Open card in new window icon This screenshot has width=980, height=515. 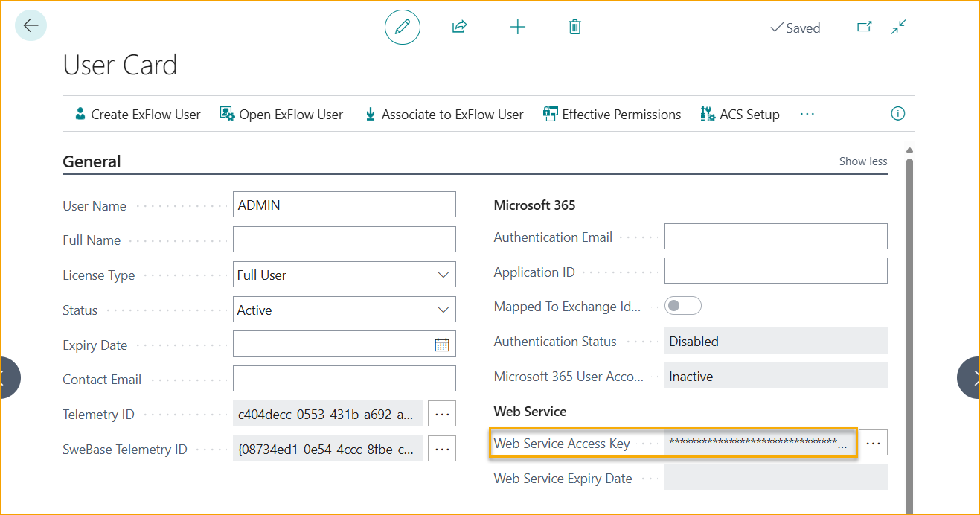(x=864, y=27)
